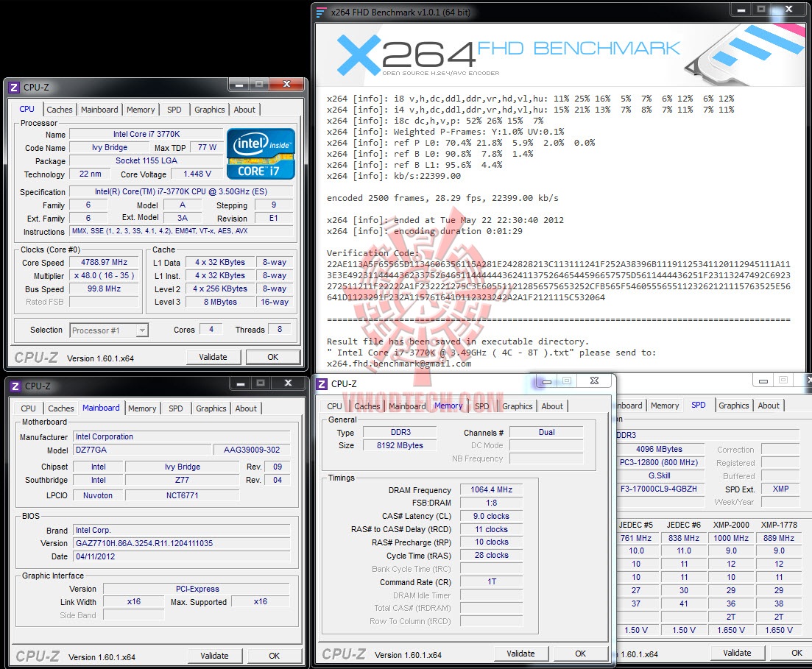Click the Command Rate 1T value
Screen dimensions: 812x669
492,582
